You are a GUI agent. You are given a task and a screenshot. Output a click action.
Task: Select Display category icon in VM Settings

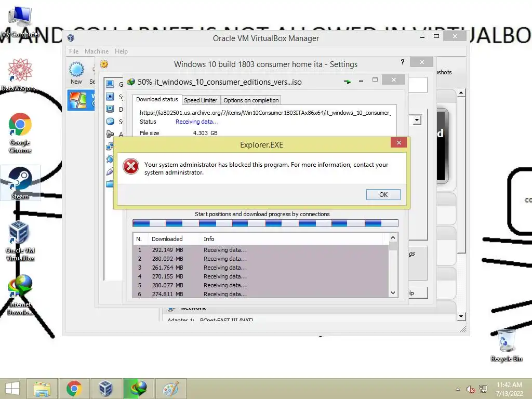[x=110, y=109]
